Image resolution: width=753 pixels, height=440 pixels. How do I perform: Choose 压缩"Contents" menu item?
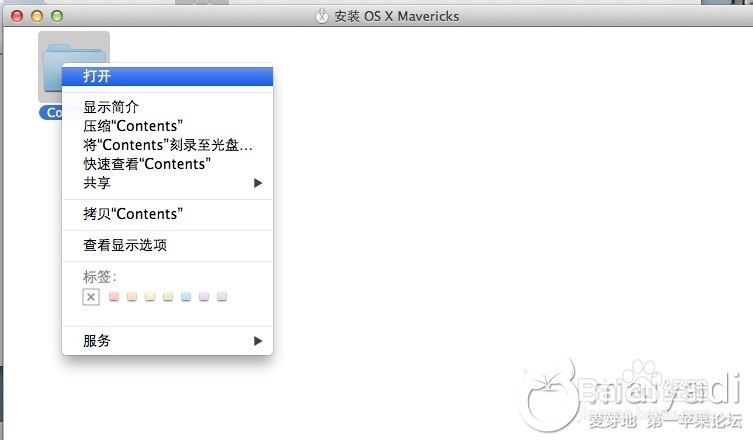pyautogui.click(x=132, y=126)
